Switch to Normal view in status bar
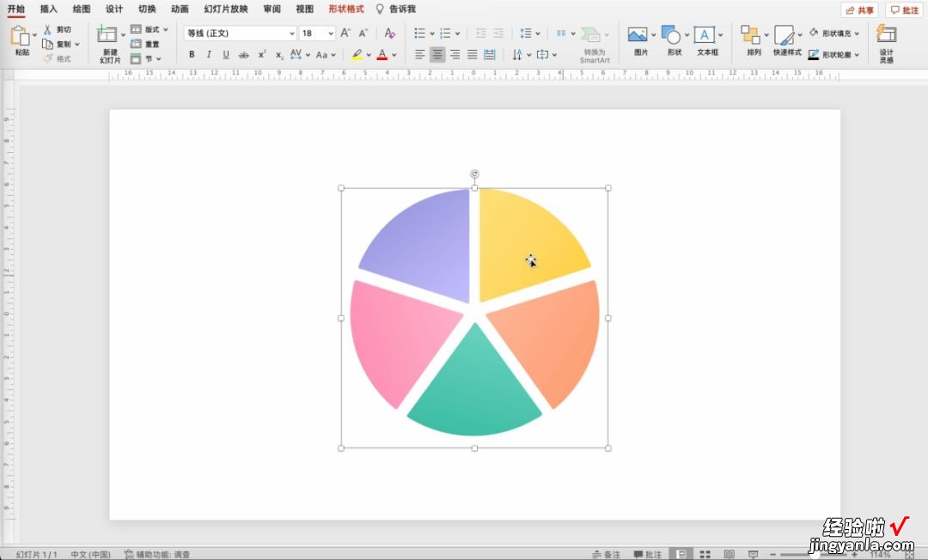 pos(681,554)
